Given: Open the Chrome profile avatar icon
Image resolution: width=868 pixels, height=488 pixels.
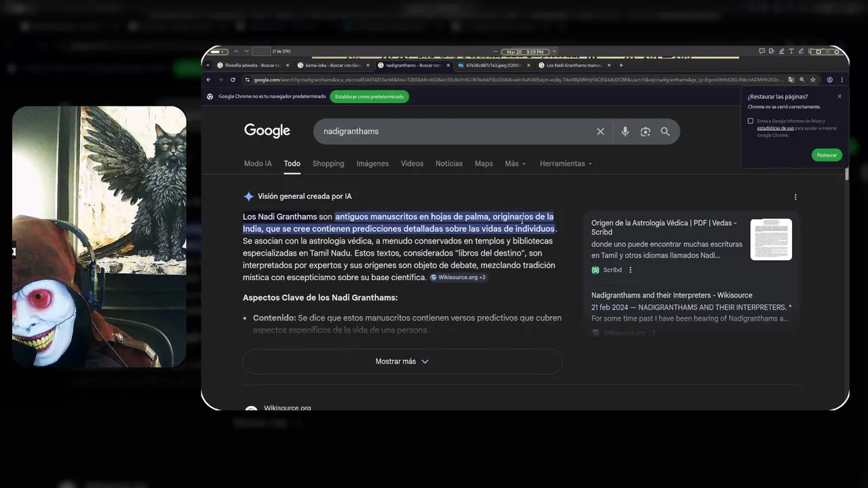Looking at the screenshot, I should (830, 79).
